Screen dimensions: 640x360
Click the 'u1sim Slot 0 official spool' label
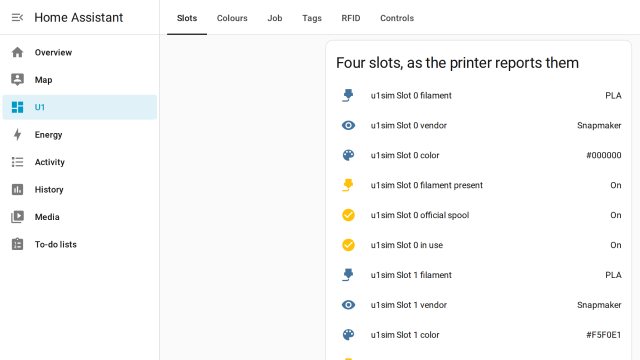(420, 215)
